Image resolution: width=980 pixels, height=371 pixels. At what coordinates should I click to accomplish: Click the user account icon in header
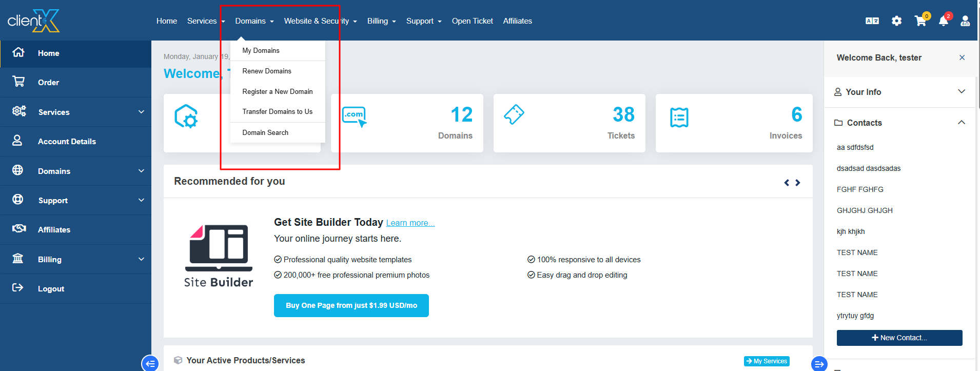click(x=965, y=21)
